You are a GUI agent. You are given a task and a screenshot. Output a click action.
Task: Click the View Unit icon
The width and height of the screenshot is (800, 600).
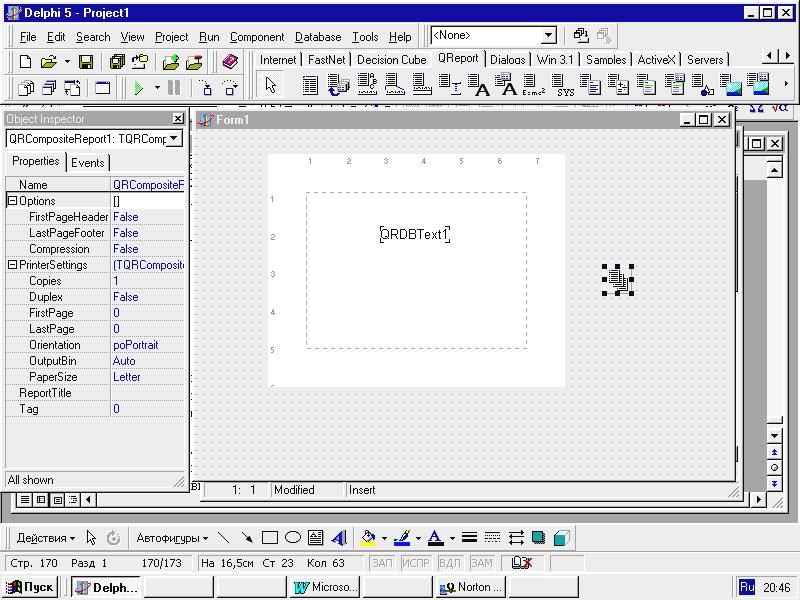coord(26,88)
